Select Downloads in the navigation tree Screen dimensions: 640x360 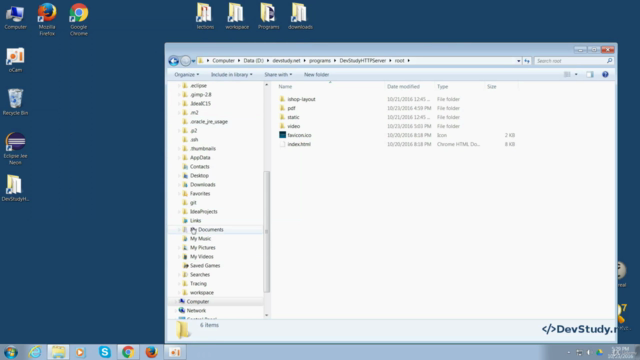pyautogui.click(x=202, y=184)
